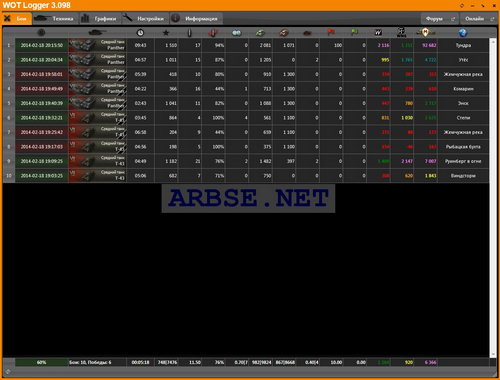500x380 pixels.
Task: Sort by the red crosshair accuracy icon
Action: point(213,32)
